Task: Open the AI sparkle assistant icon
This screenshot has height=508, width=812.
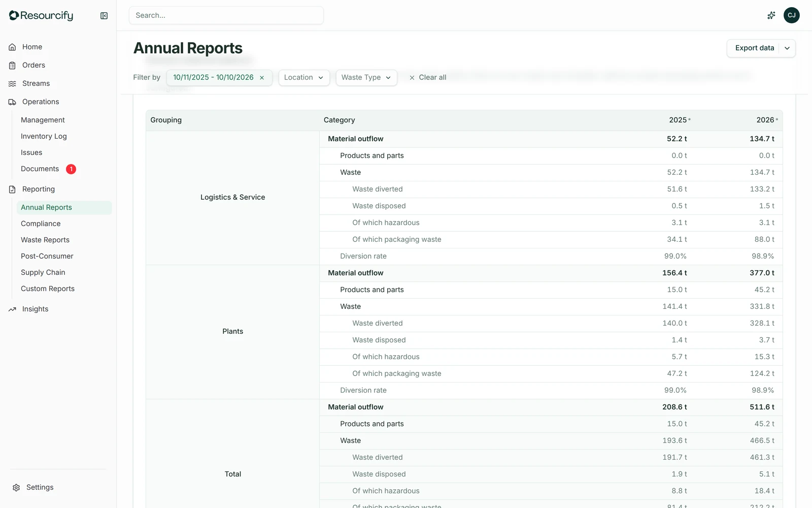Action: [771, 15]
